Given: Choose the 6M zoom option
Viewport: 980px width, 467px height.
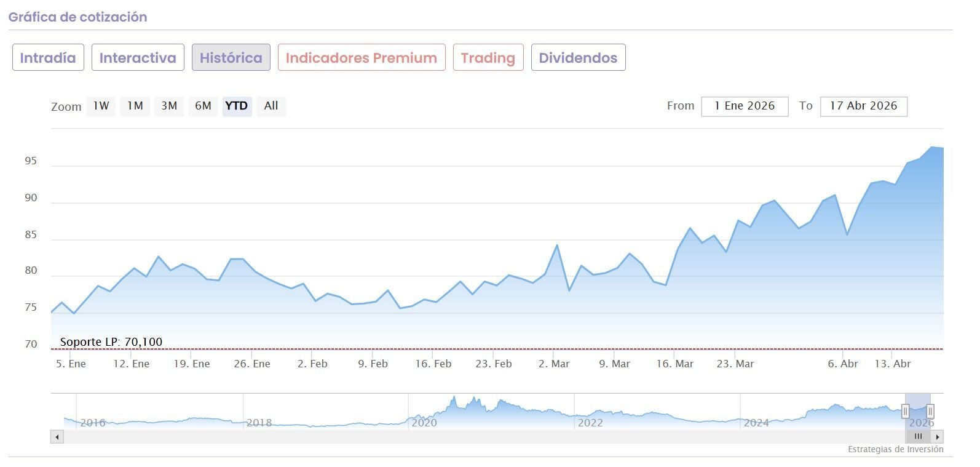Looking at the screenshot, I should point(203,106).
